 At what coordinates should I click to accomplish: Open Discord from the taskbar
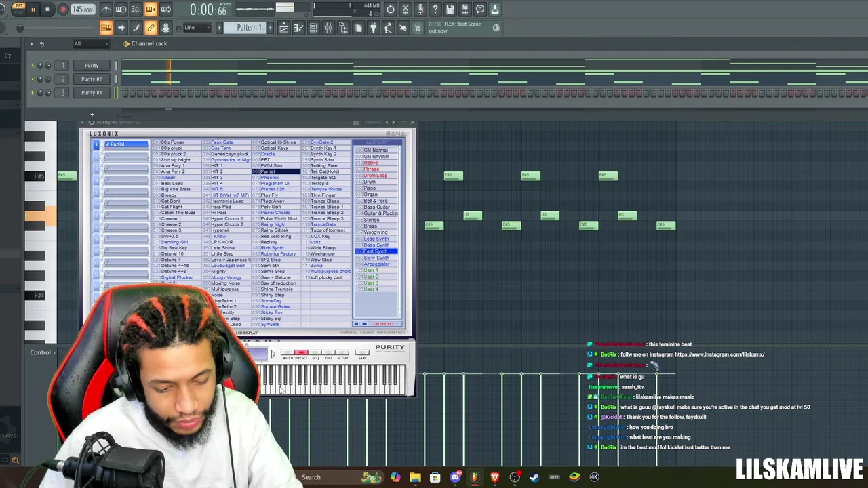point(455,477)
